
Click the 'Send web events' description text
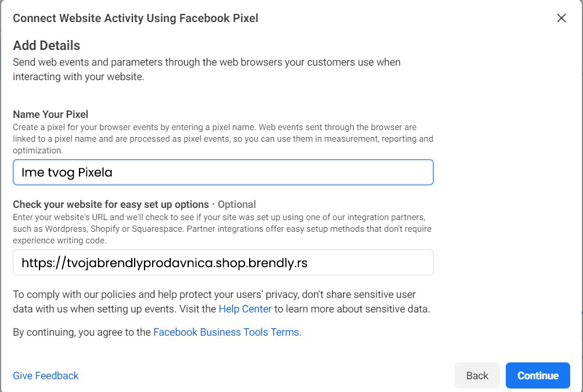point(206,62)
